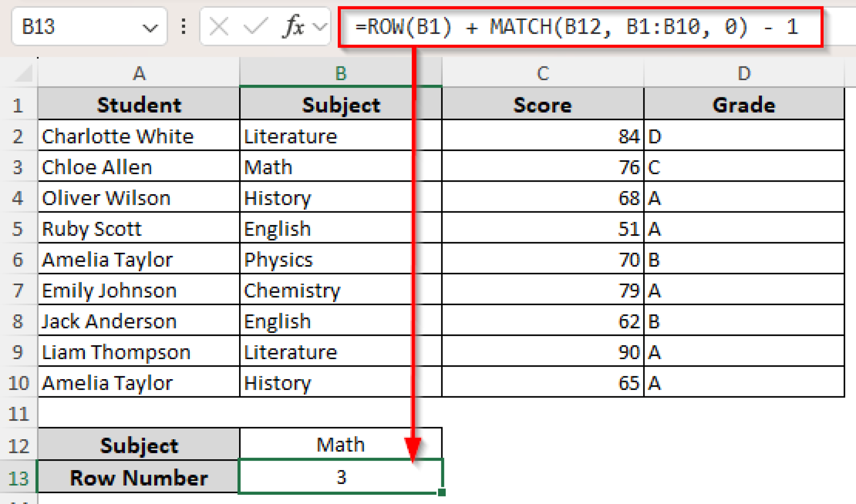This screenshot has height=504, width=856.
Task: Click the Grade header cell
Action: pyautogui.click(x=744, y=105)
